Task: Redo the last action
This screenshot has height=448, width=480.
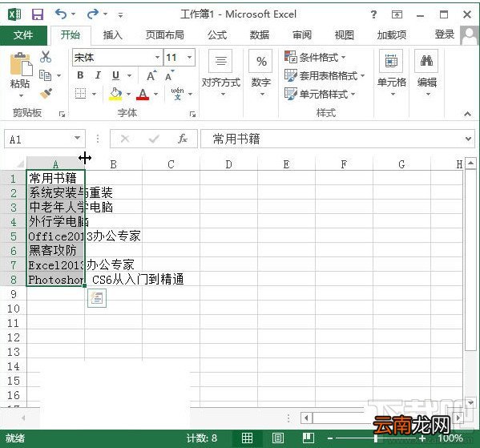Action: coord(93,14)
